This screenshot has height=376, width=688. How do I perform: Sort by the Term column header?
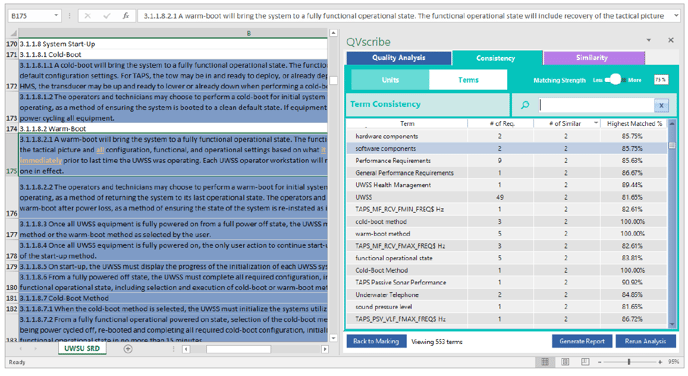(407, 124)
